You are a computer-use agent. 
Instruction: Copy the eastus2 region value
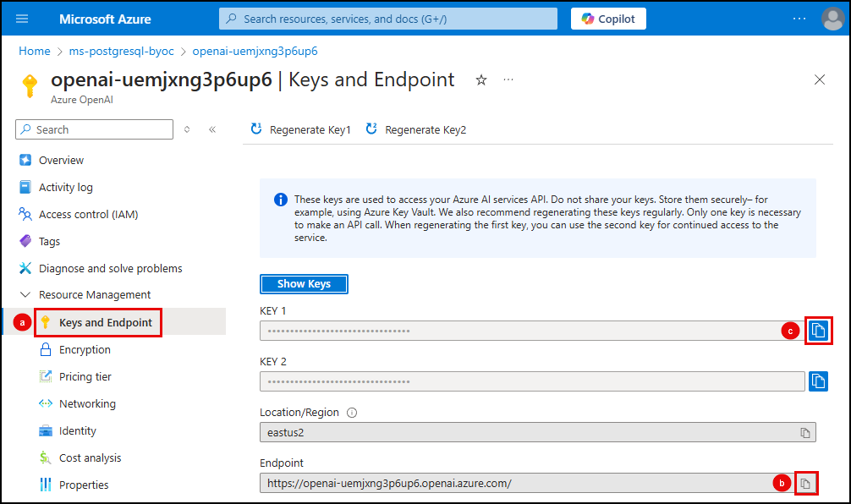(804, 433)
